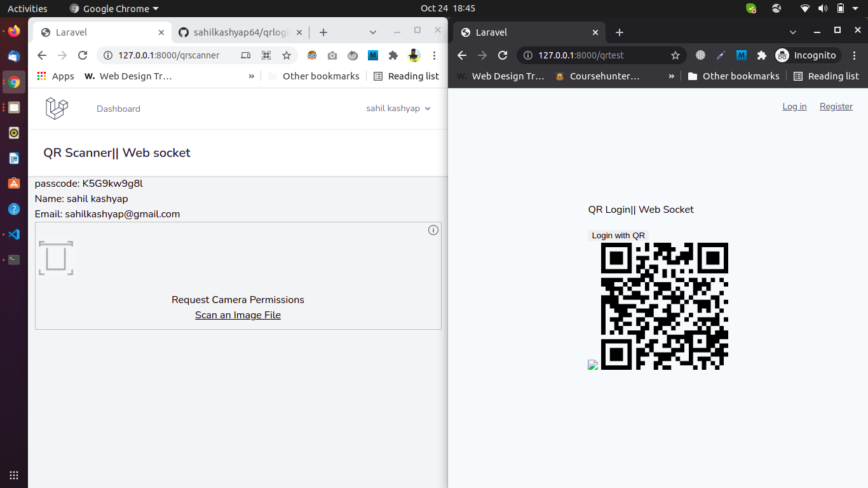Click the blue M extension in the left window
This screenshot has height=488, width=868.
373,55
